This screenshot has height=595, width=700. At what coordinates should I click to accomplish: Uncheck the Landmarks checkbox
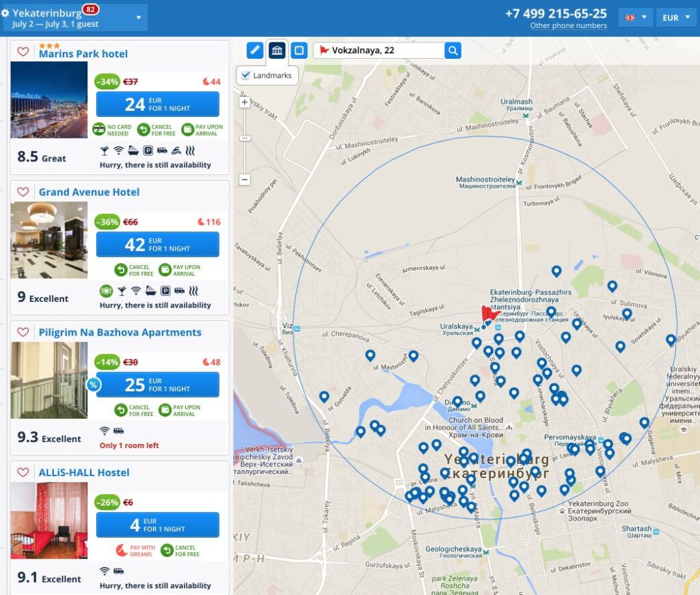click(246, 75)
